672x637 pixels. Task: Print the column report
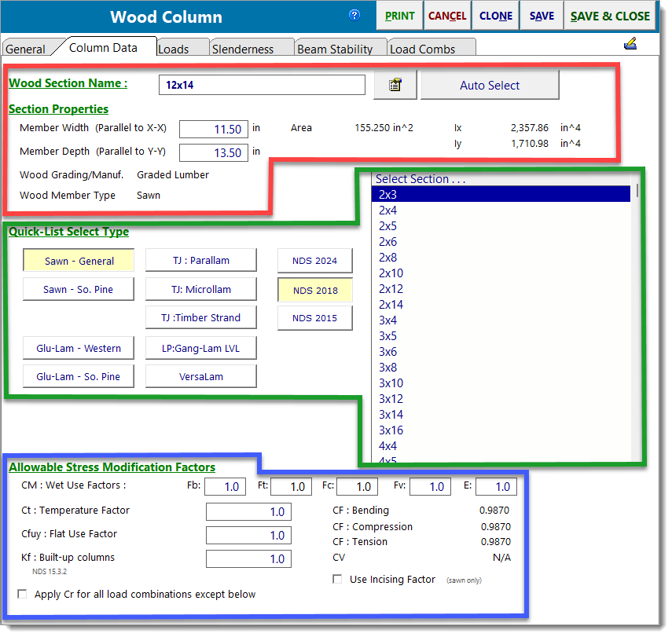click(x=401, y=15)
